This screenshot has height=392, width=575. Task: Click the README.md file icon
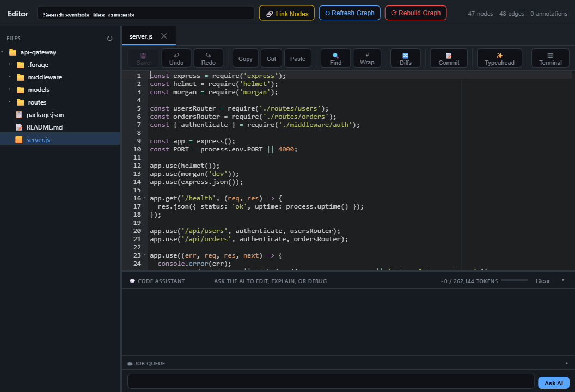click(19, 127)
